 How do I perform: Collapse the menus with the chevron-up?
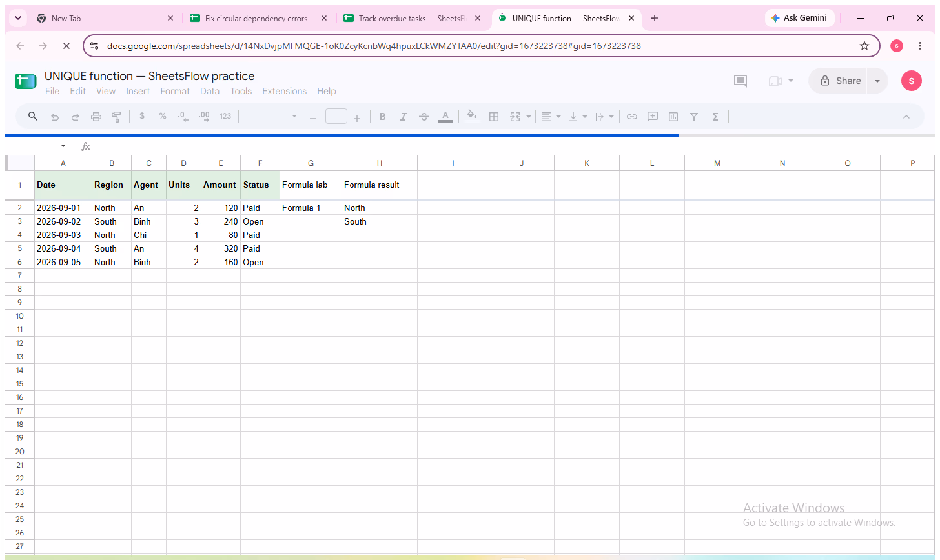click(x=906, y=117)
